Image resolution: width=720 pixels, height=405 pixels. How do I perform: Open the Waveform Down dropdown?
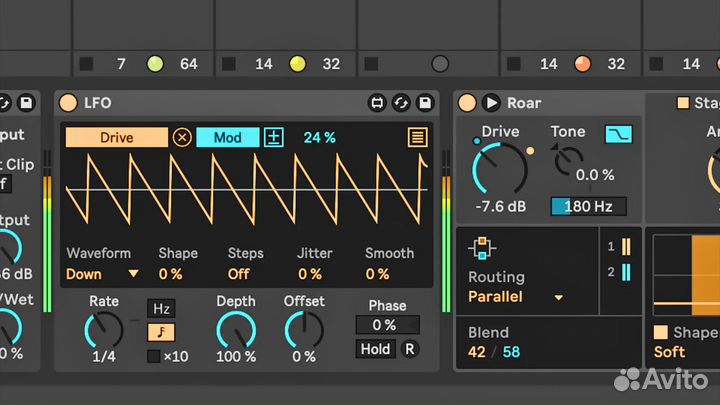click(x=102, y=274)
